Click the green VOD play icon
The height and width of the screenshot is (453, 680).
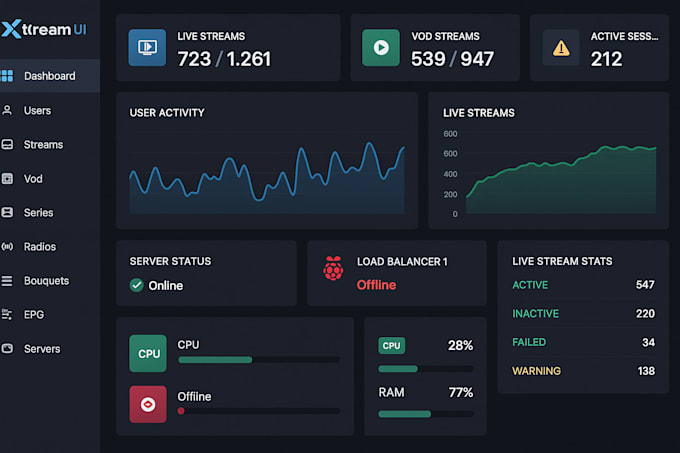(x=381, y=48)
